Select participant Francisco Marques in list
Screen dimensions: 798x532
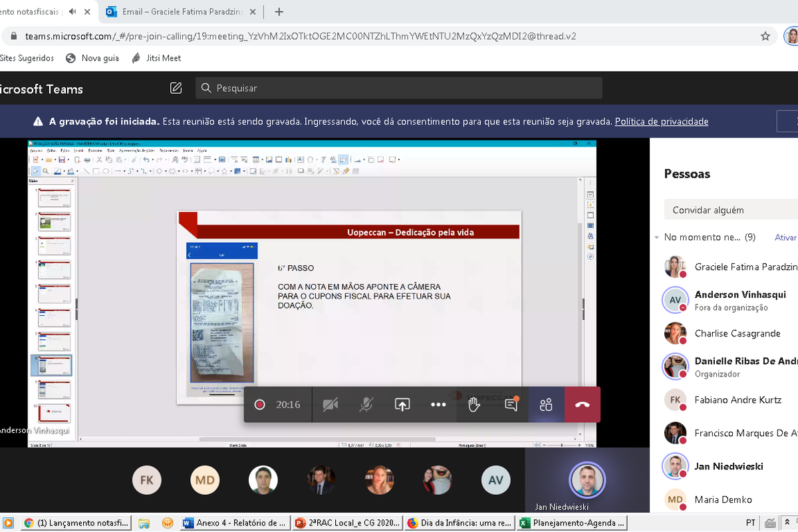pyautogui.click(x=731, y=433)
